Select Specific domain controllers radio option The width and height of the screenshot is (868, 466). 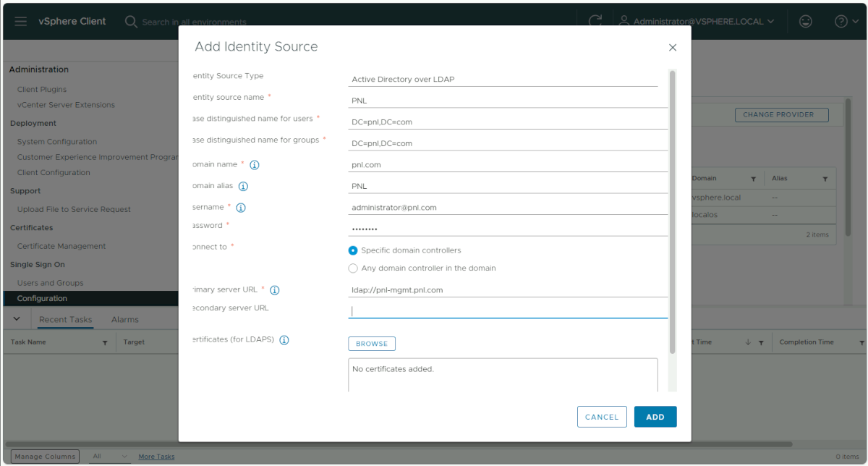point(353,250)
